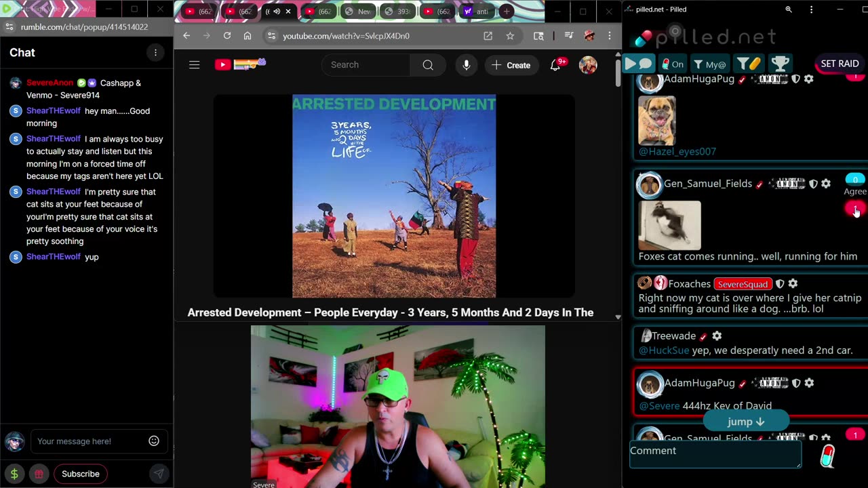Open the Rumble chat three-dot menu
The height and width of the screenshot is (488, 868).
click(x=155, y=53)
